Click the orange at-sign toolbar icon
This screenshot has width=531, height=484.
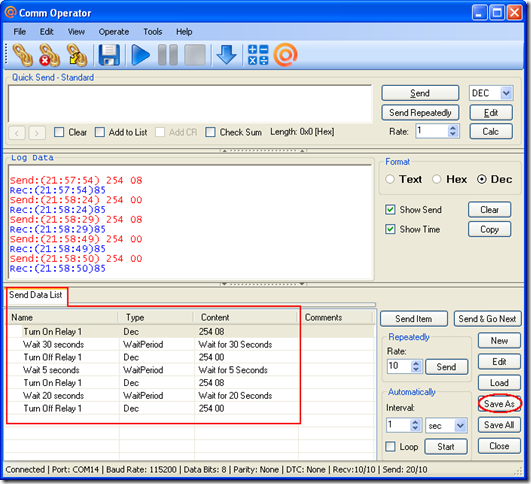285,55
